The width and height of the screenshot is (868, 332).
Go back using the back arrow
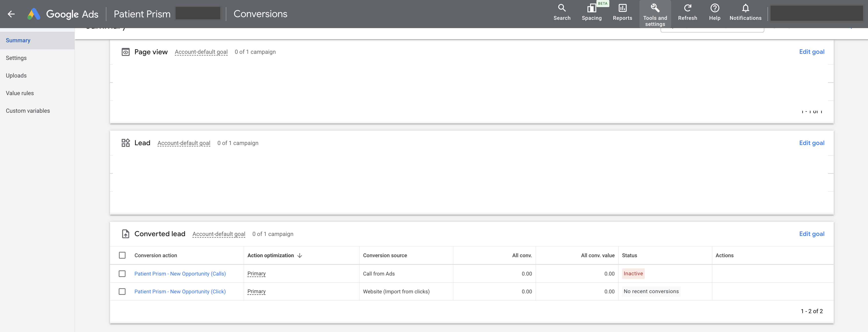11,14
